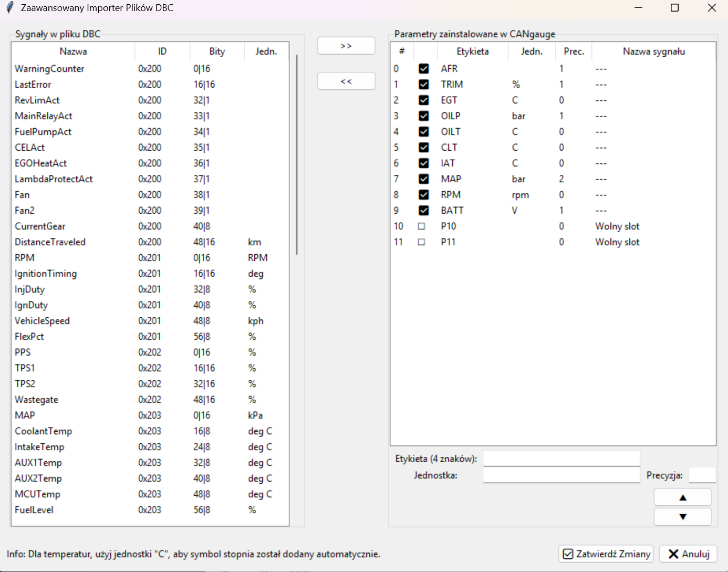
Task: Select the VehicleSpeed signal
Action: pos(150,321)
